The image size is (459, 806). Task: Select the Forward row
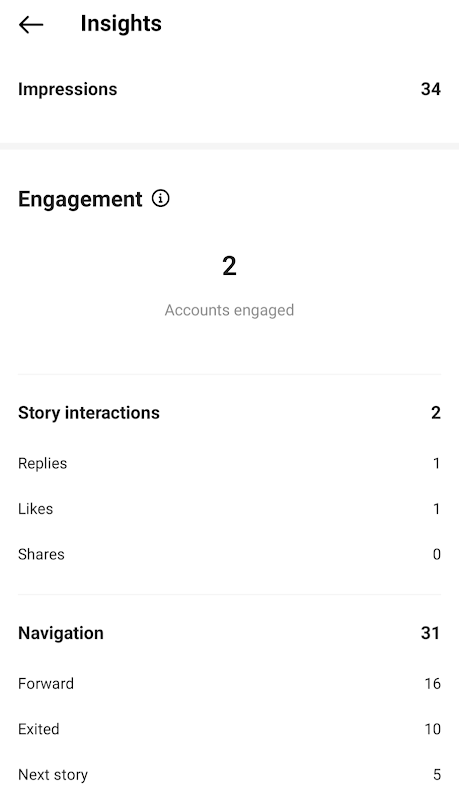click(229, 684)
